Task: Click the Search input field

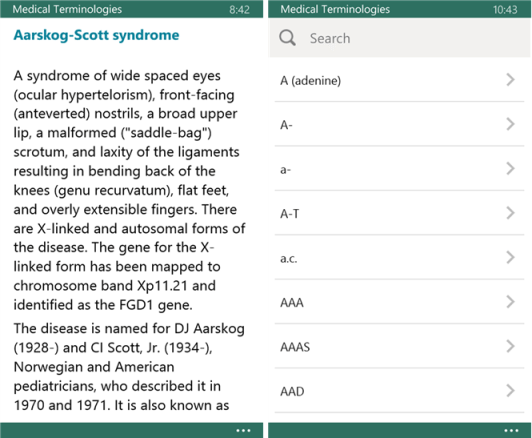Action: coord(400,38)
